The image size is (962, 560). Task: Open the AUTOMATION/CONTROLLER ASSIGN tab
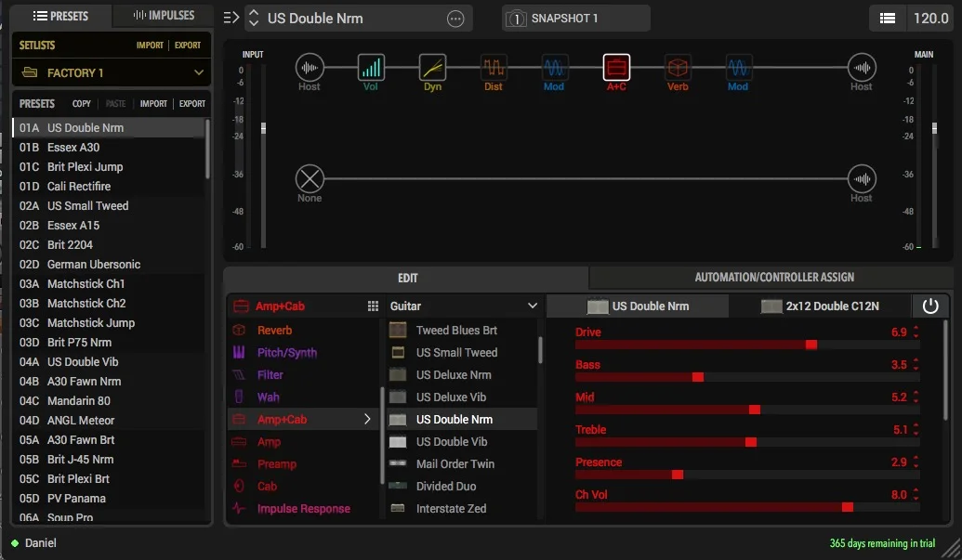pos(773,278)
